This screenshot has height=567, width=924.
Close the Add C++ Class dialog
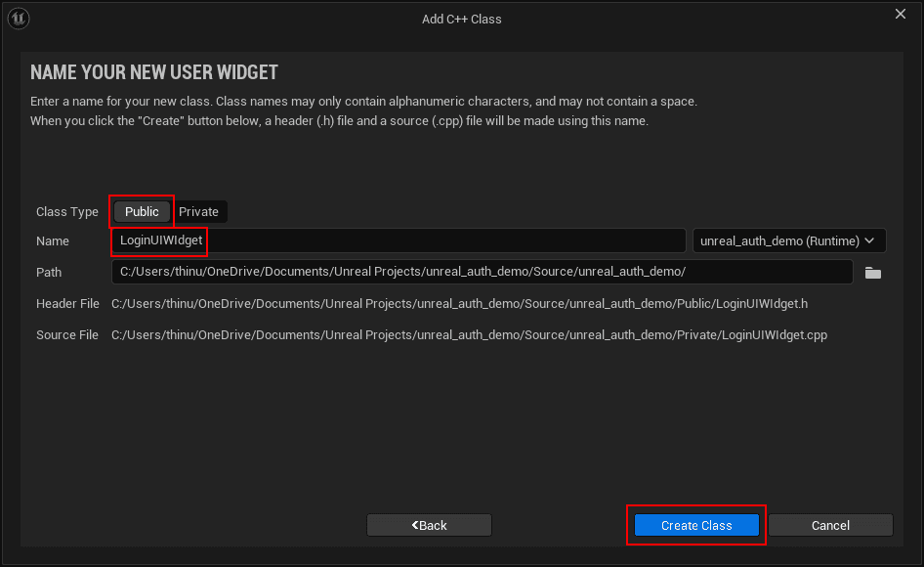tap(900, 14)
